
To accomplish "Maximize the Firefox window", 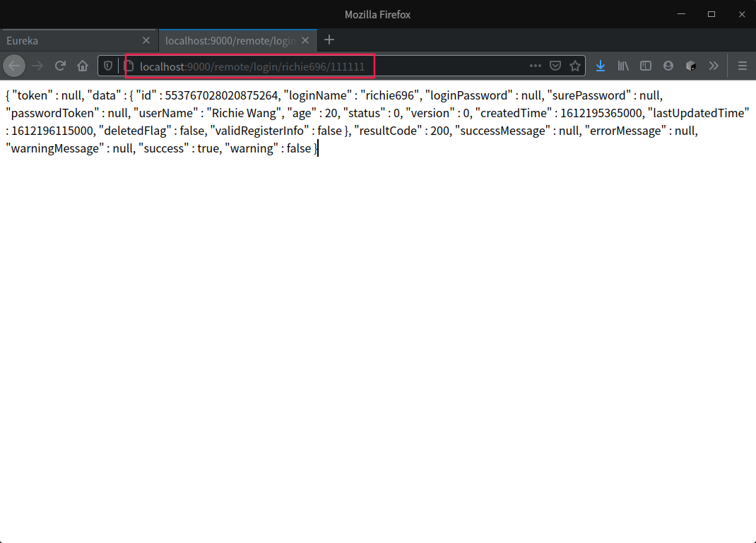I will point(711,14).
